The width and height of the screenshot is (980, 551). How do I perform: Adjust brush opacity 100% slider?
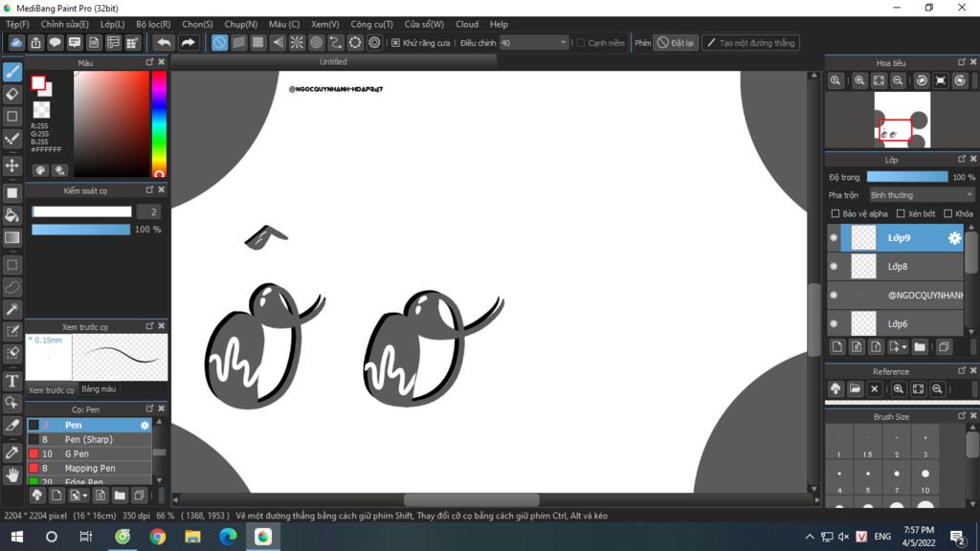[80, 230]
